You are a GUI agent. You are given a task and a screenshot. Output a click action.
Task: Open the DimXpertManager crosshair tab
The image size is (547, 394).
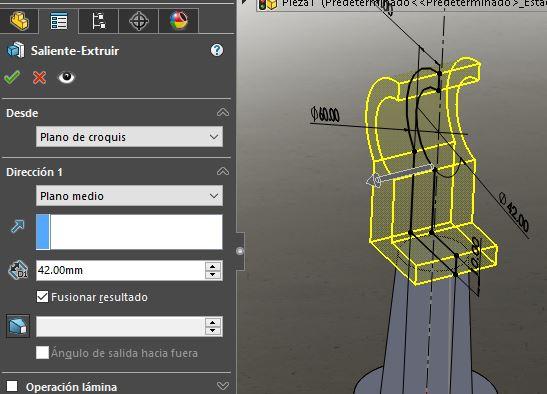point(138,21)
